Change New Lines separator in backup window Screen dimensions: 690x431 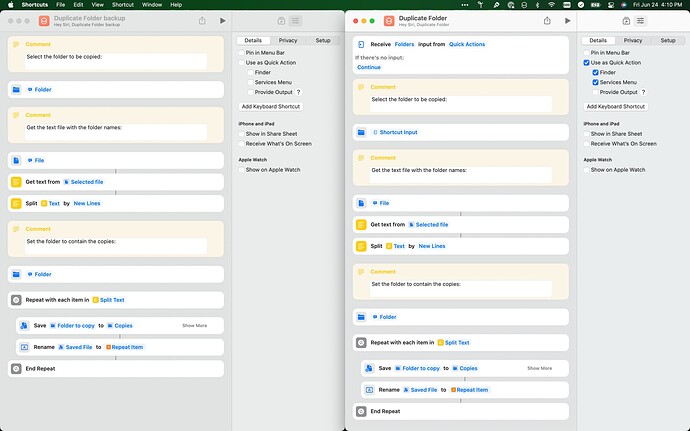pos(87,203)
